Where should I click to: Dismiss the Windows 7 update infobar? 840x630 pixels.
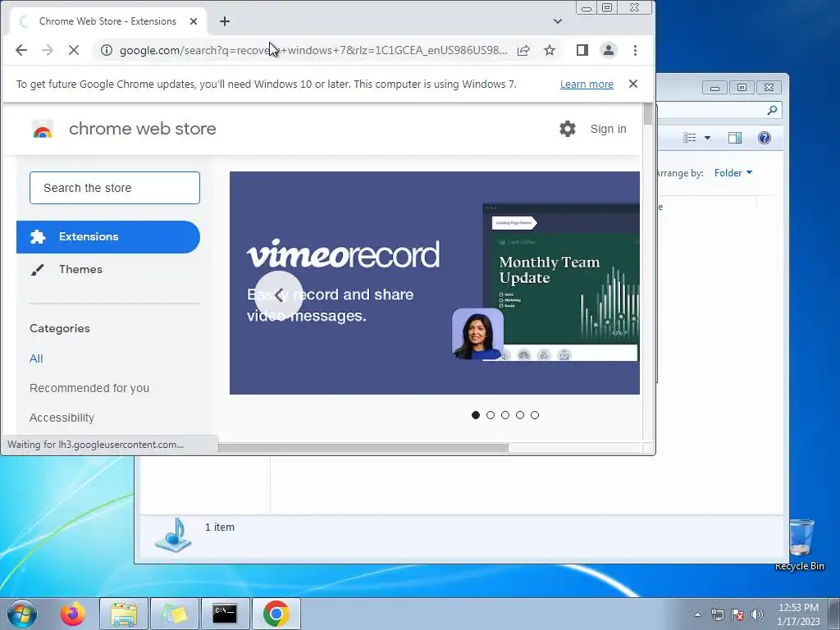coord(633,84)
